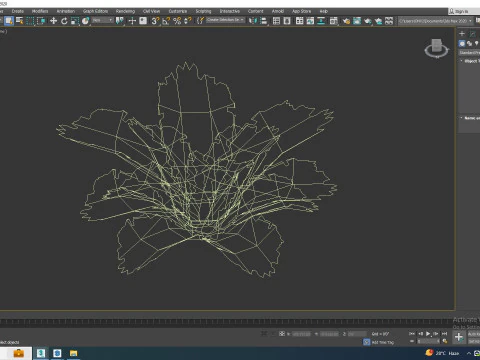Open the Rendering menu

(x=125, y=11)
